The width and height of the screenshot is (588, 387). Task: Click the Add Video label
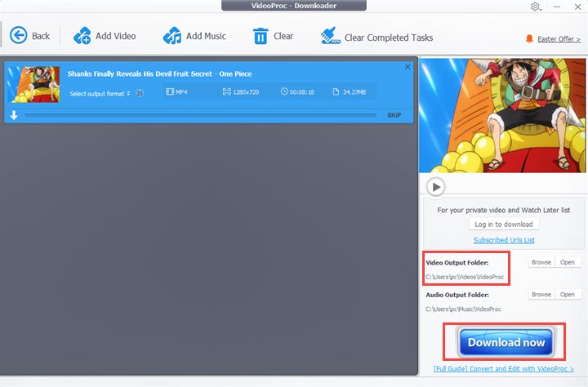tap(115, 36)
